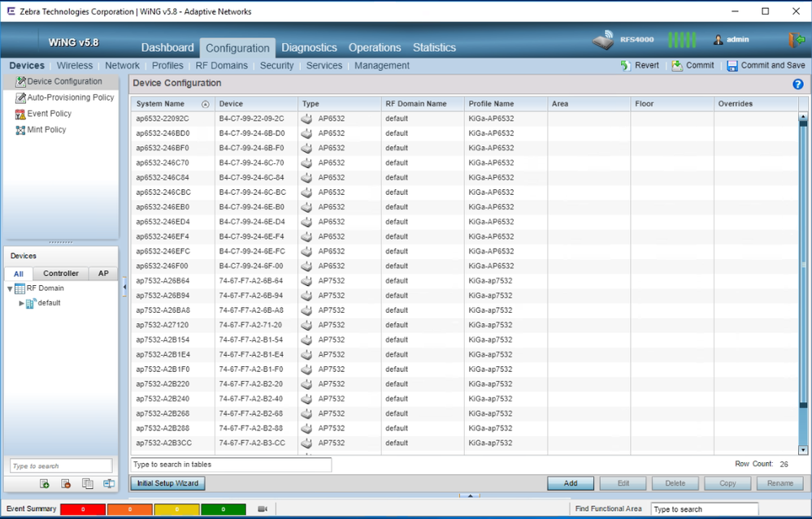Screen dimensions: 812x519
Task: Click the Edit button
Action: pos(623,483)
